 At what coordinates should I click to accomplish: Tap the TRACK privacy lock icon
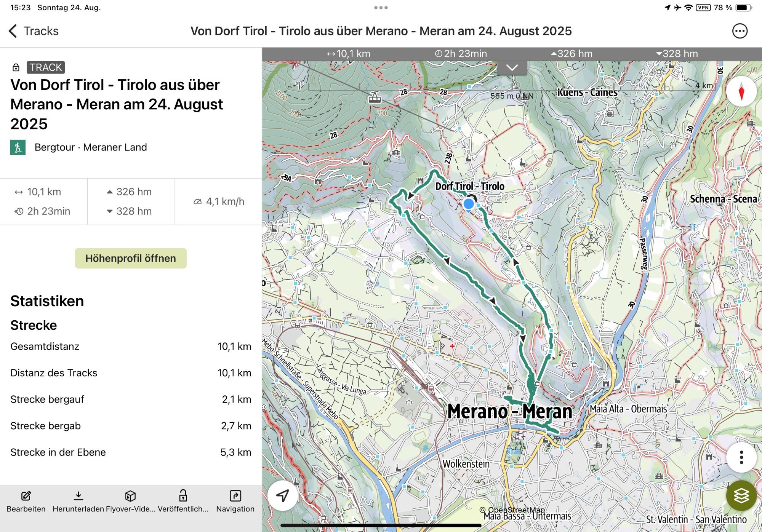[16, 67]
